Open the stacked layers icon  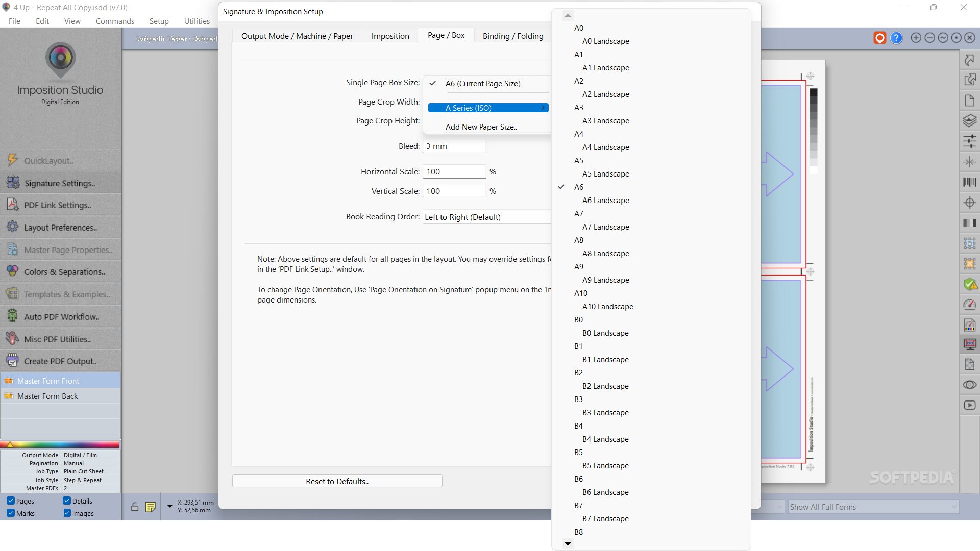click(x=969, y=121)
